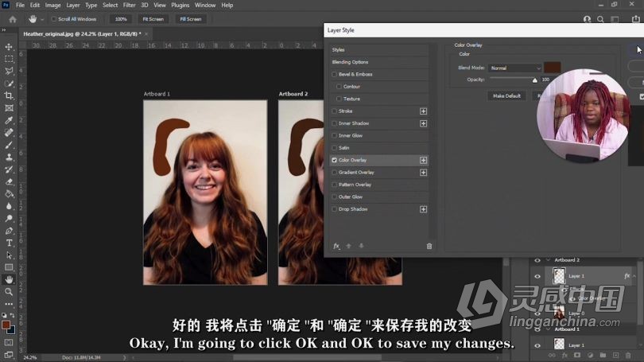Select the Lasso tool

pos(9,71)
